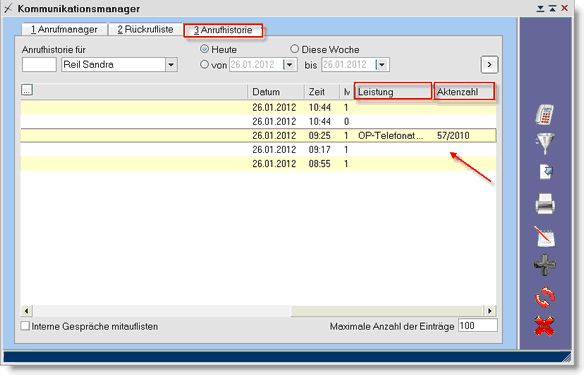Refresh the list with the red arrows icon
The image size is (586, 377).
545,297
